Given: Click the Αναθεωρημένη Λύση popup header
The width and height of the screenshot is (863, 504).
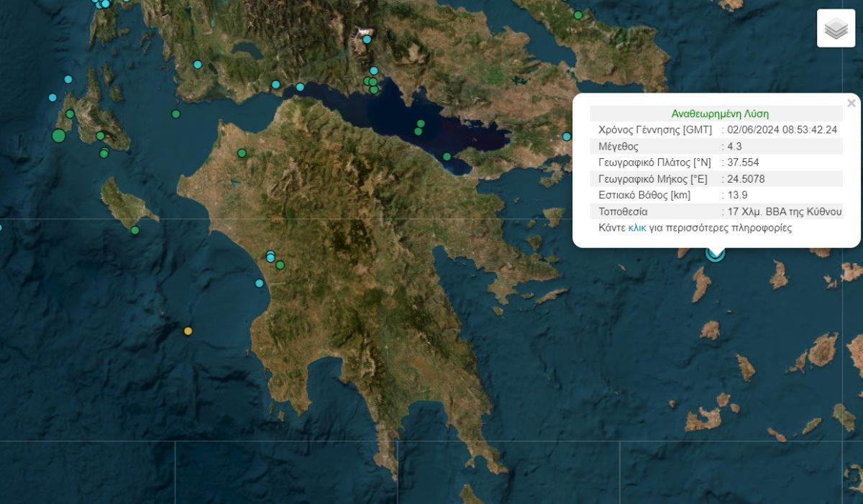Looking at the screenshot, I should tap(719, 113).
